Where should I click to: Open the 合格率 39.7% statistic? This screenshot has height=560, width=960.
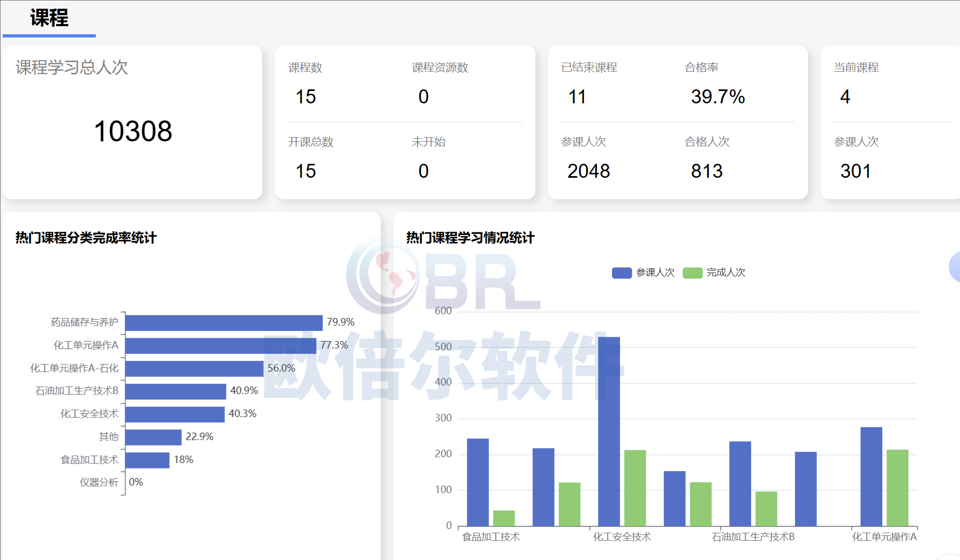tap(717, 97)
